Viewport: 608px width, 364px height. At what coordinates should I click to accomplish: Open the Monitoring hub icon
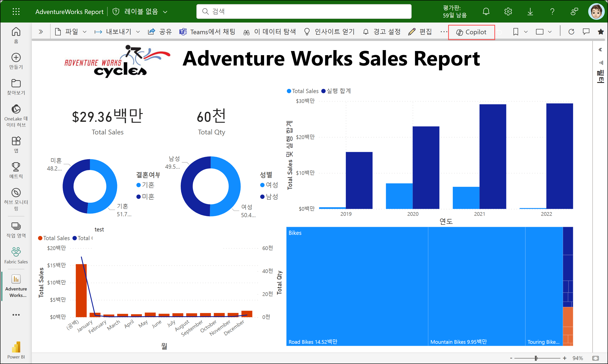[16, 193]
